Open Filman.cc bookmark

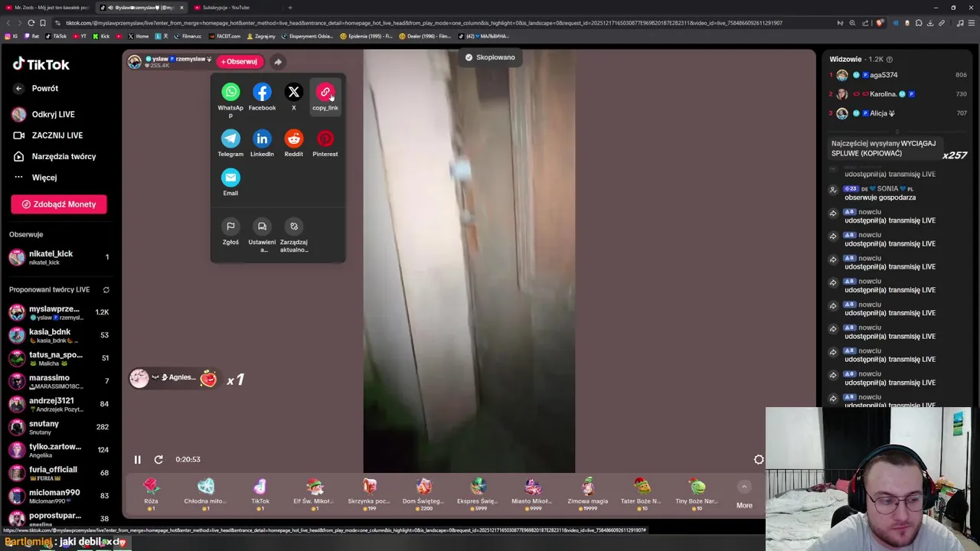coord(188,36)
